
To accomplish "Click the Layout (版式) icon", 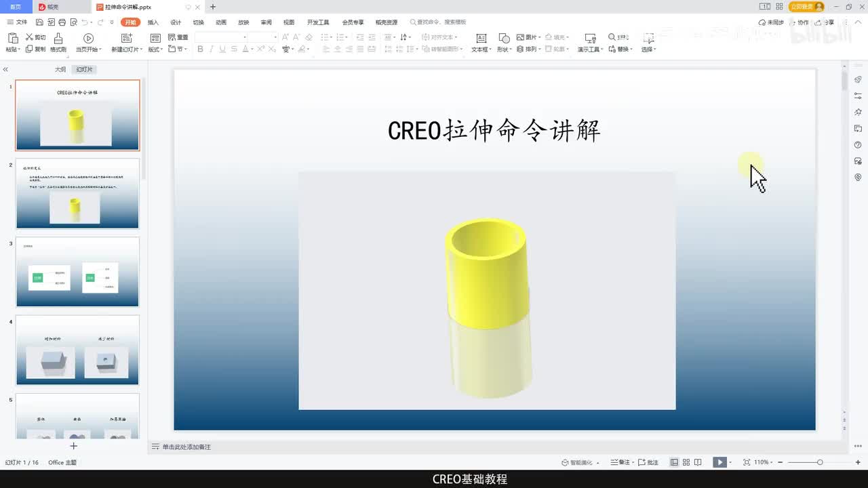I will click(155, 38).
